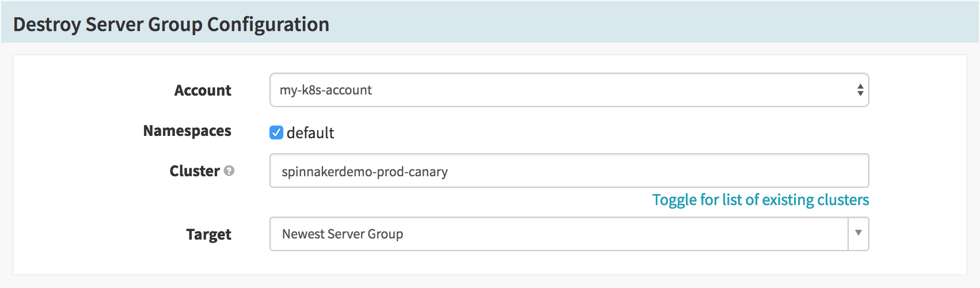This screenshot has height=288, width=980.
Task: Click the Newest Server Group option text
Action: (343, 234)
